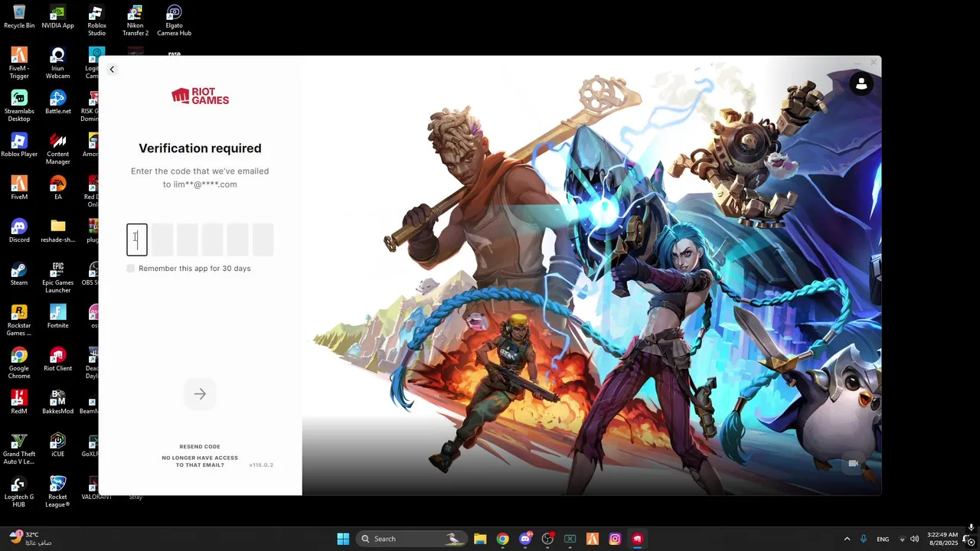Click the microphone icon in system tray
The image size is (980, 551).
(x=864, y=539)
